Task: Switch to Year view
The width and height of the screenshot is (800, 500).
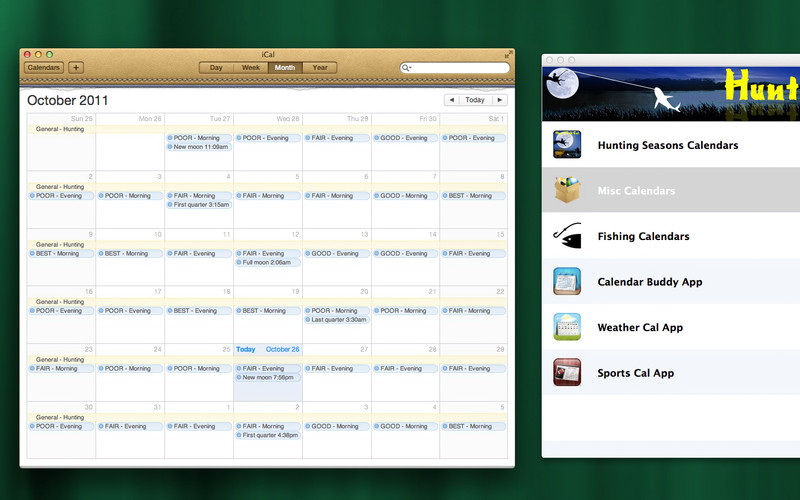Action: coord(319,68)
